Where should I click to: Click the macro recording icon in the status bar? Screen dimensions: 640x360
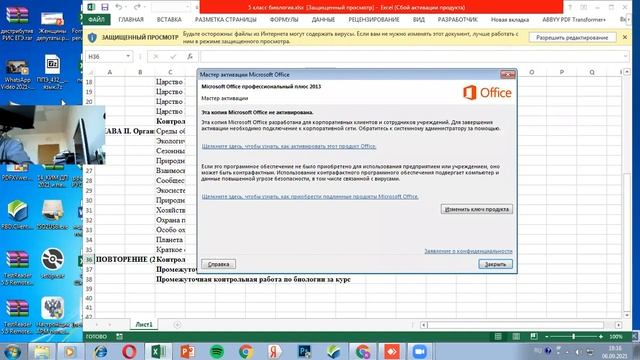coord(119,336)
